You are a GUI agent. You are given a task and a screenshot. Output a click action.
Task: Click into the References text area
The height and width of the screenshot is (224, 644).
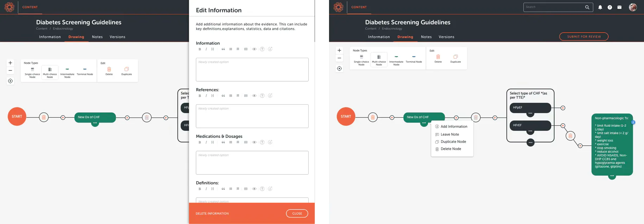point(252,116)
